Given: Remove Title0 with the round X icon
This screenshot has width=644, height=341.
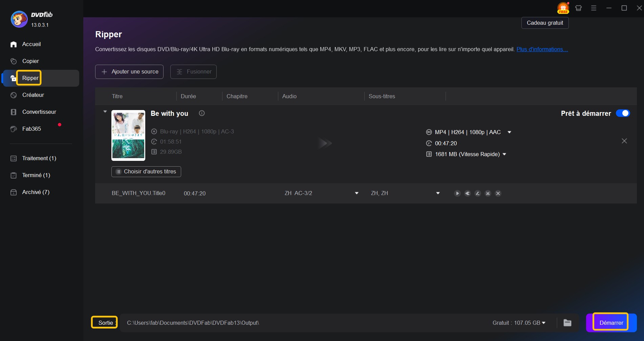Looking at the screenshot, I should (x=498, y=193).
